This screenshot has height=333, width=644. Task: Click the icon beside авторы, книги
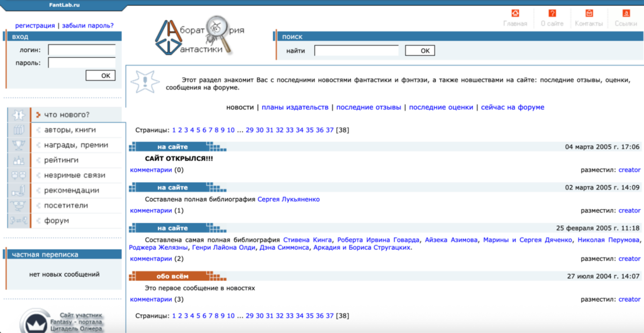pyautogui.click(x=19, y=130)
